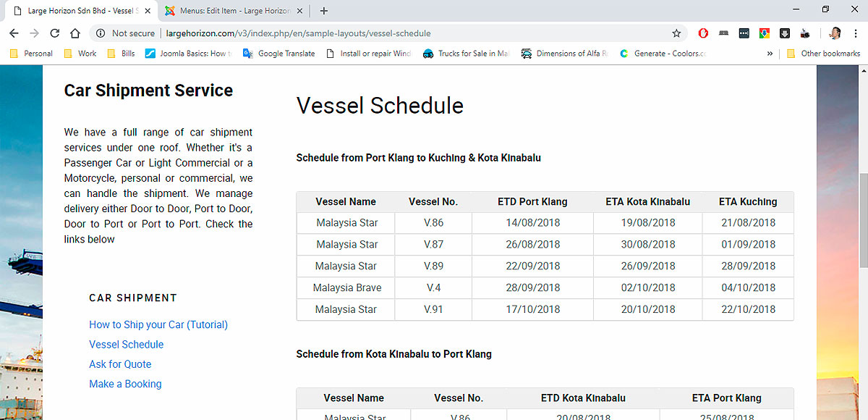Open the Make a Booking link
The image size is (868, 420).
coord(125,384)
